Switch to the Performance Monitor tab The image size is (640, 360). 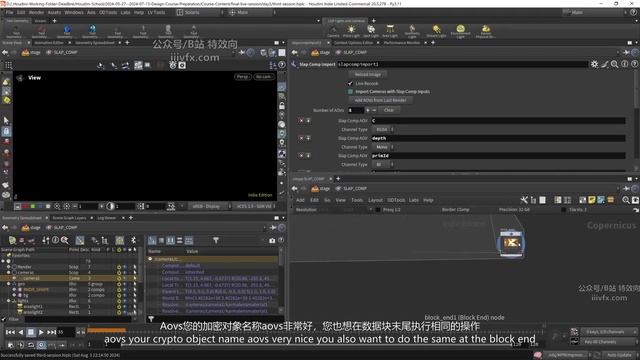click(402, 42)
